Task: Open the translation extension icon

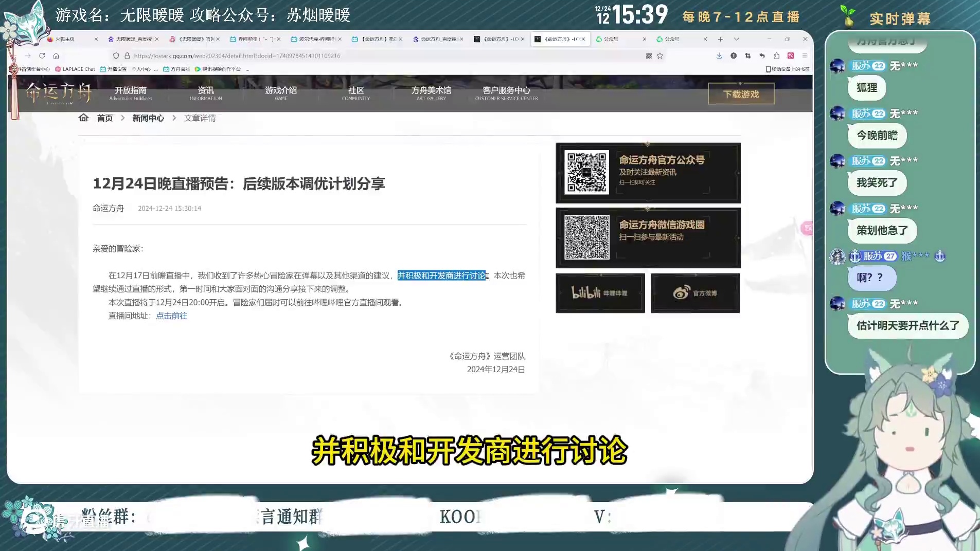Action: pos(791,56)
